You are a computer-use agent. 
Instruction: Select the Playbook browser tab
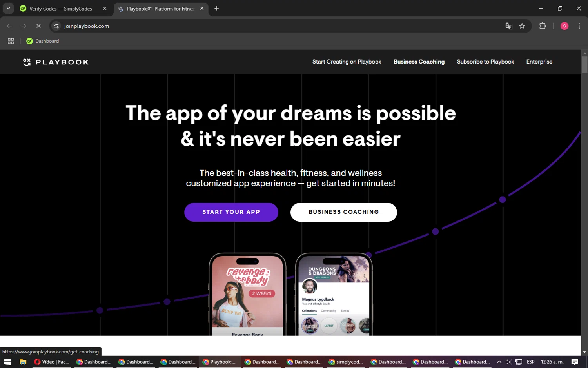tap(160, 9)
